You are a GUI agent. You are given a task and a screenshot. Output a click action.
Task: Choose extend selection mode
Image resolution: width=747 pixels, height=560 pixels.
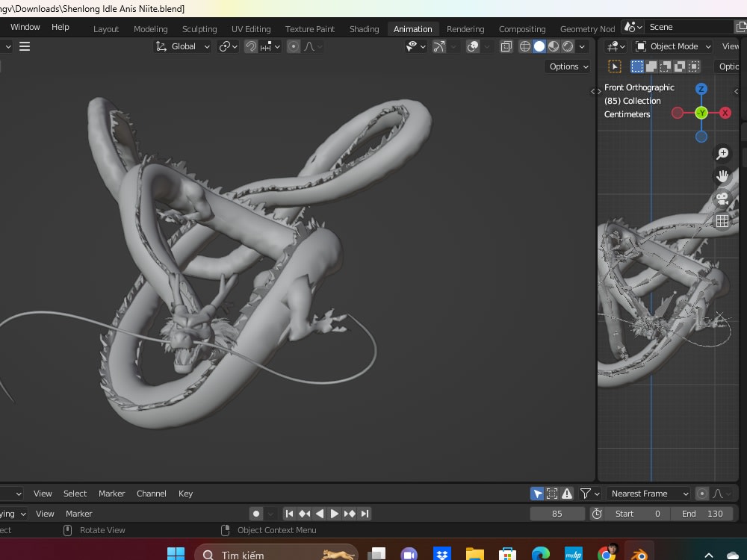(x=651, y=66)
